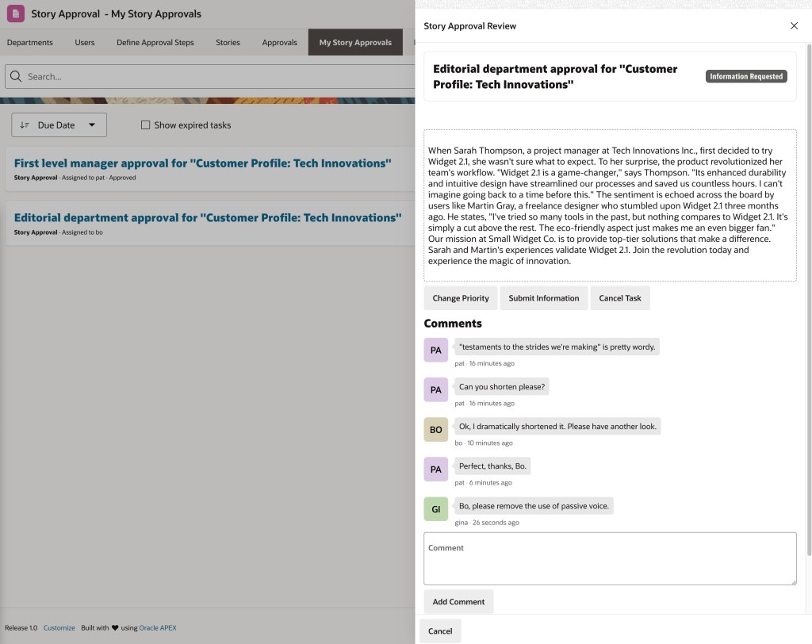The height and width of the screenshot is (644, 812).
Task: Open the Oracle APEX footer link
Action: 158,628
